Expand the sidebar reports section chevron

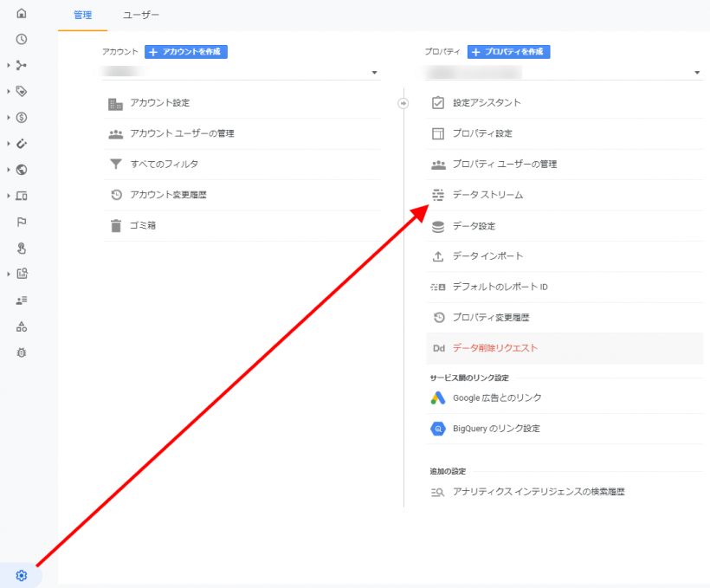coord(7,64)
